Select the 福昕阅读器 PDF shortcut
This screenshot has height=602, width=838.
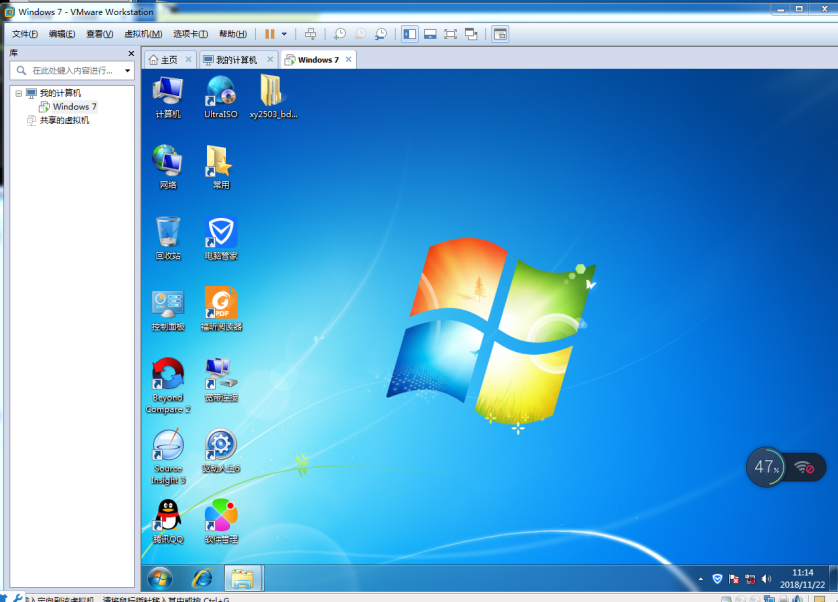coord(221,309)
